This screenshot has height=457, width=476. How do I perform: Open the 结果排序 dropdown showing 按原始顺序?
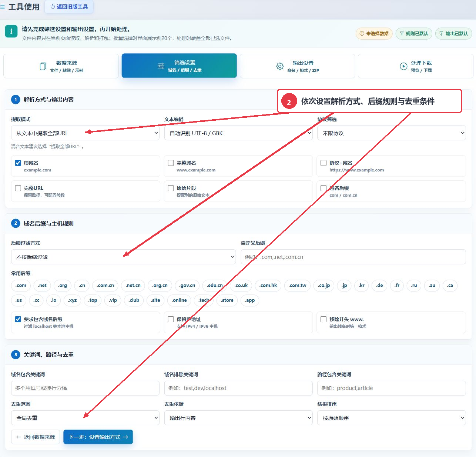392,418
